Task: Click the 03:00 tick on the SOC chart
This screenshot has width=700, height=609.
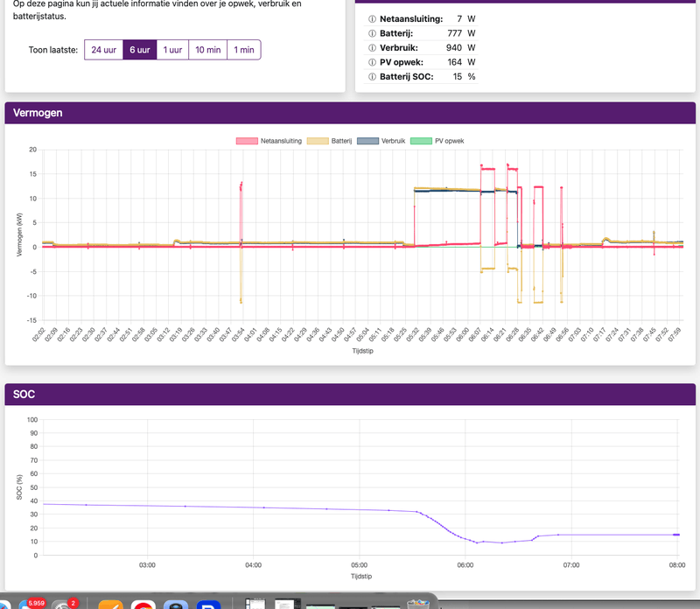Action: (x=147, y=565)
